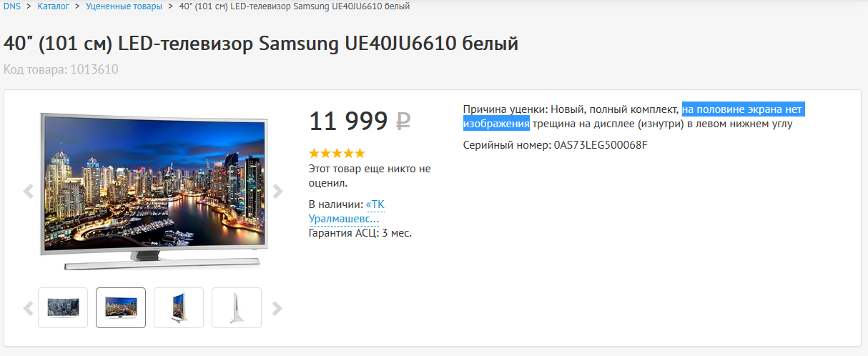Select the currently active second thumbnail
The width and height of the screenshot is (868, 356).
point(121,307)
